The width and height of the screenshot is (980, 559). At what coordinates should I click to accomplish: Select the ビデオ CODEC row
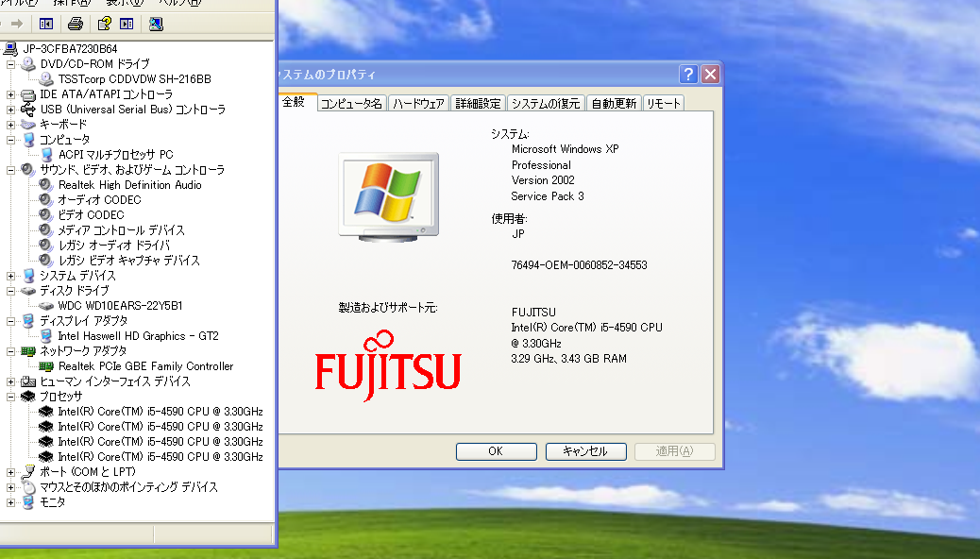point(92,215)
